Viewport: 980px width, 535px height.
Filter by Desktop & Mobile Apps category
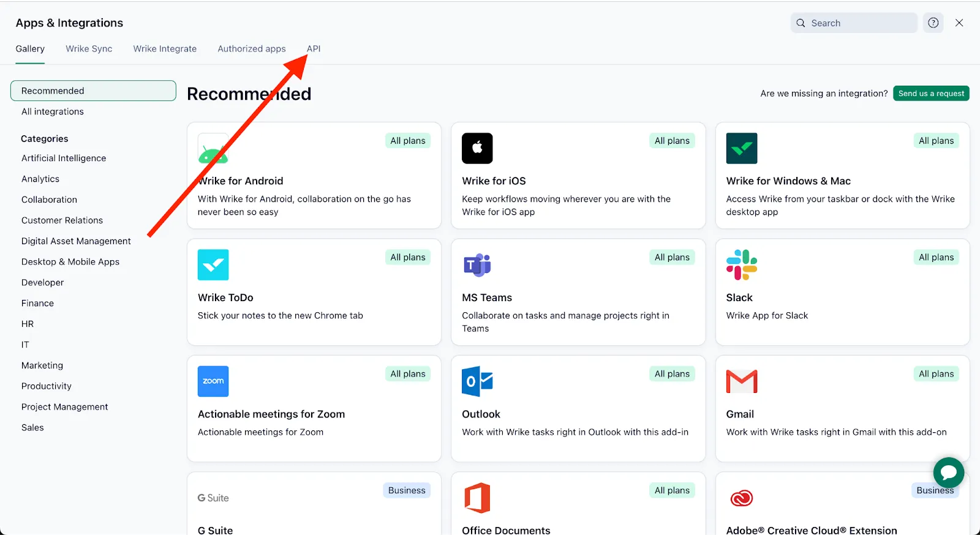coord(70,262)
